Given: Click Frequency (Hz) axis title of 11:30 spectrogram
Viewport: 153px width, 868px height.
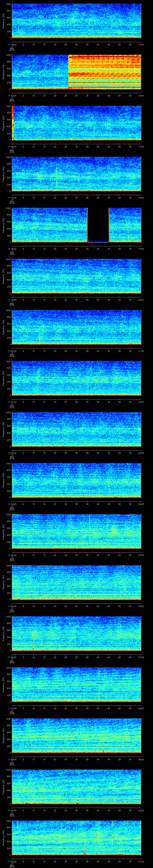Looking at the screenshot, I should coord(3,838).
